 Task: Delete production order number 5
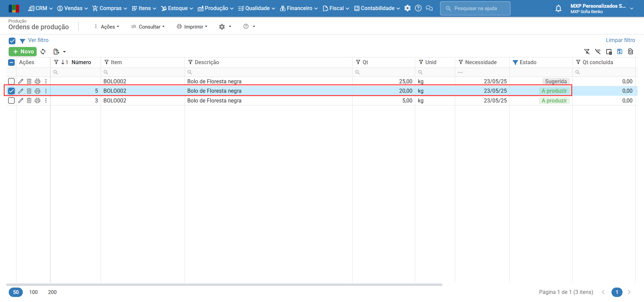click(29, 91)
